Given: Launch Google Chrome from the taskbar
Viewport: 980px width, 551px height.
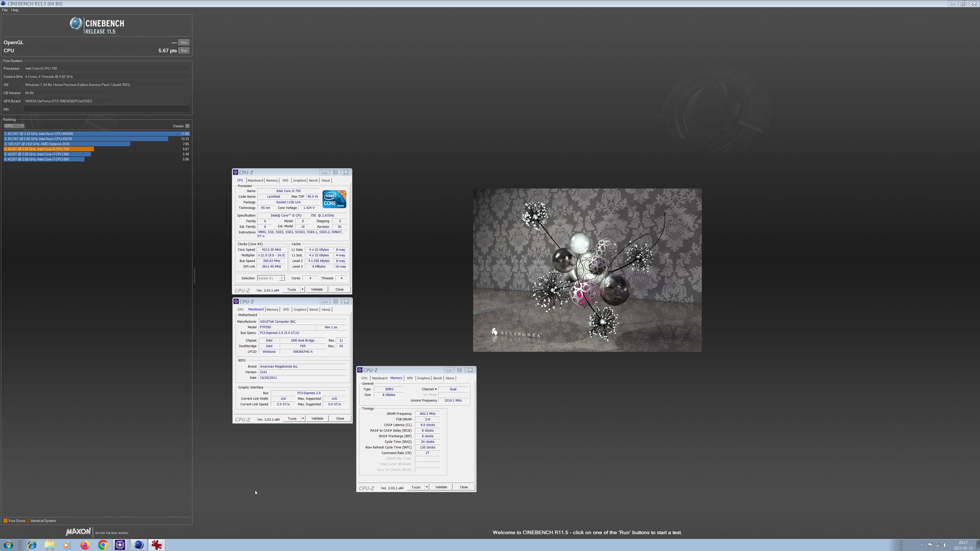Looking at the screenshot, I should point(103,545).
